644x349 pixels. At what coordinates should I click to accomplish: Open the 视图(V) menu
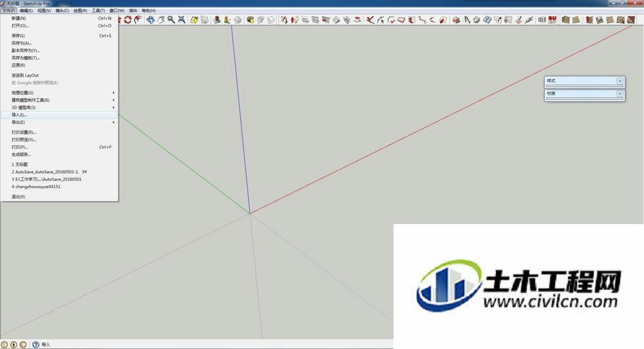click(x=44, y=11)
